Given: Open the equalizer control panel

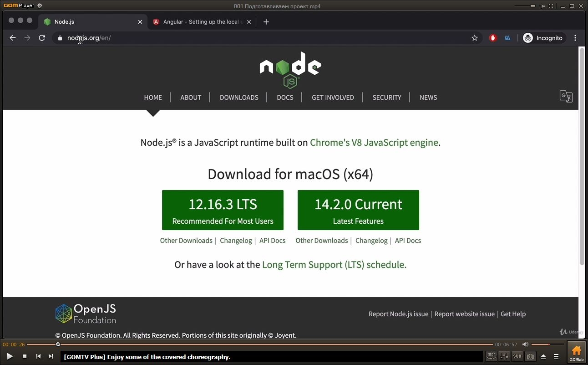Looking at the screenshot, I should pos(504,356).
